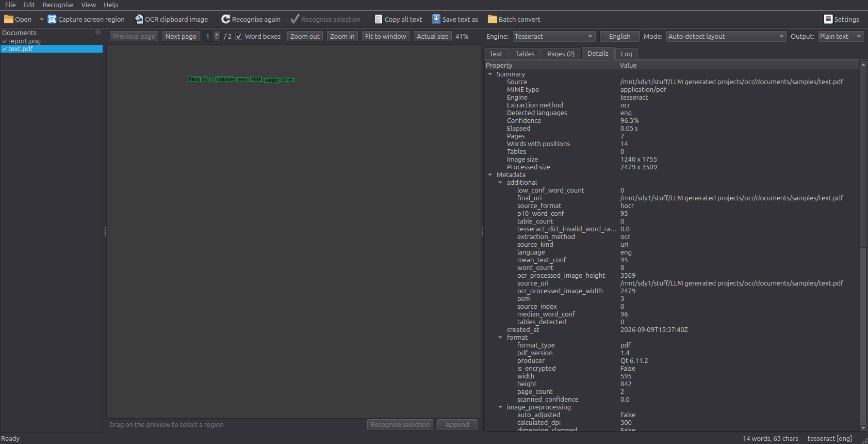Select the pdf_version row
The image size is (868, 444).
pyautogui.click(x=672, y=353)
